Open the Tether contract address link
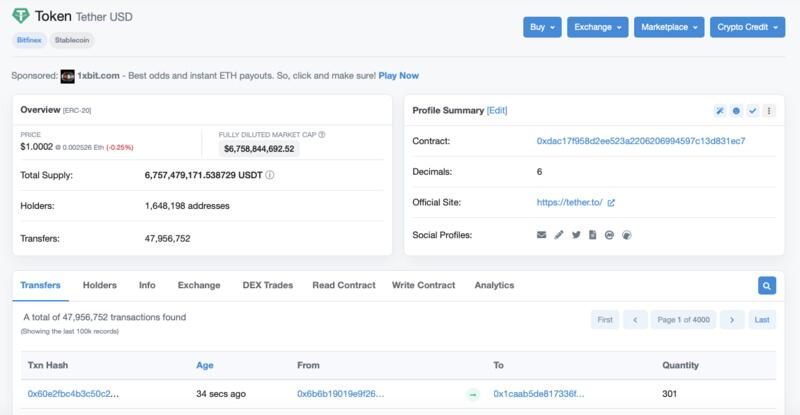This screenshot has width=800, height=415. point(641,141)
